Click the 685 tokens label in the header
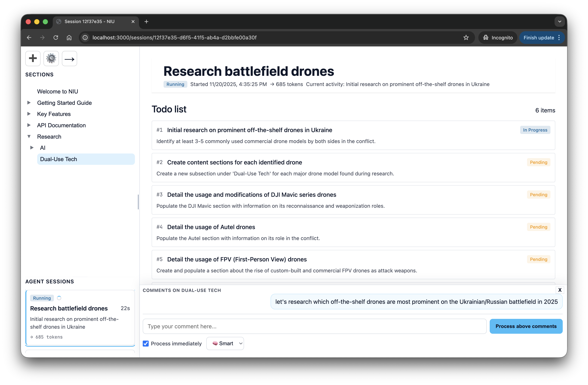This screenshot has width=588, height=385. coord(287,84)
